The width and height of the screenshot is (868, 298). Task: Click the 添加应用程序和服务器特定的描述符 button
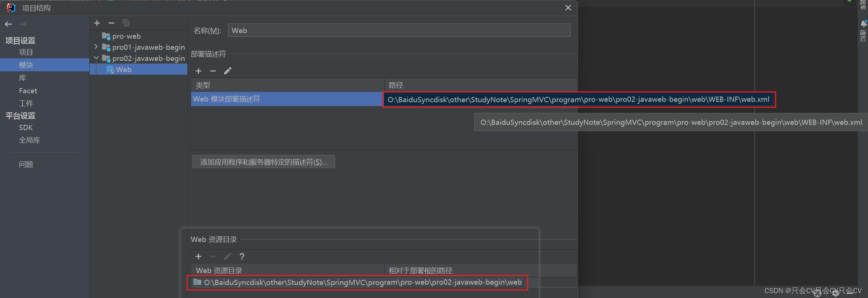click(264, 162)
